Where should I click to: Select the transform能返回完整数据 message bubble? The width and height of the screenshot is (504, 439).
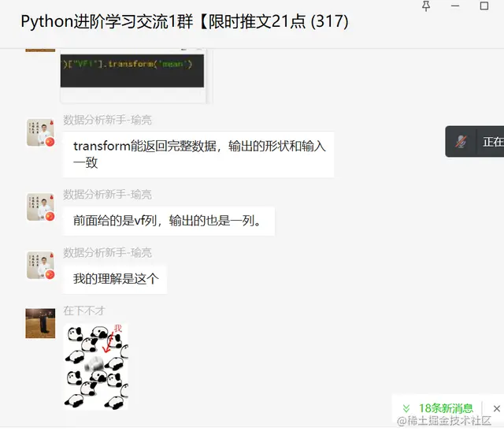[198, 154]
